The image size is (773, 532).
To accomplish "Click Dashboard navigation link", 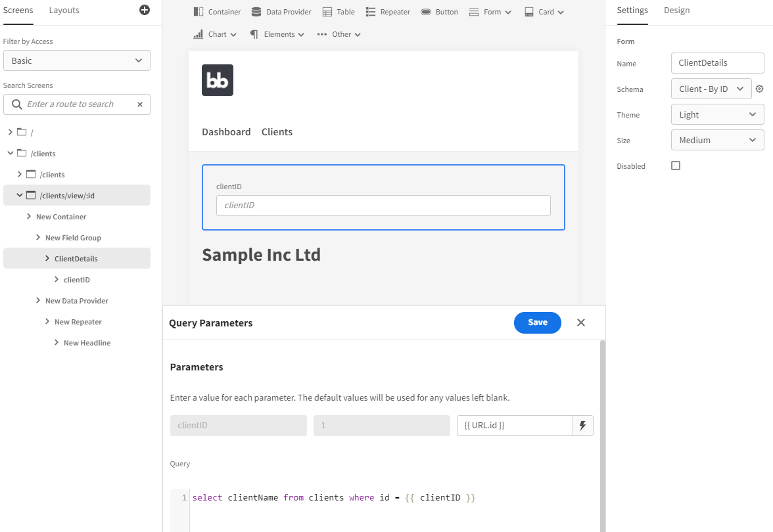I will click(226, 132).
